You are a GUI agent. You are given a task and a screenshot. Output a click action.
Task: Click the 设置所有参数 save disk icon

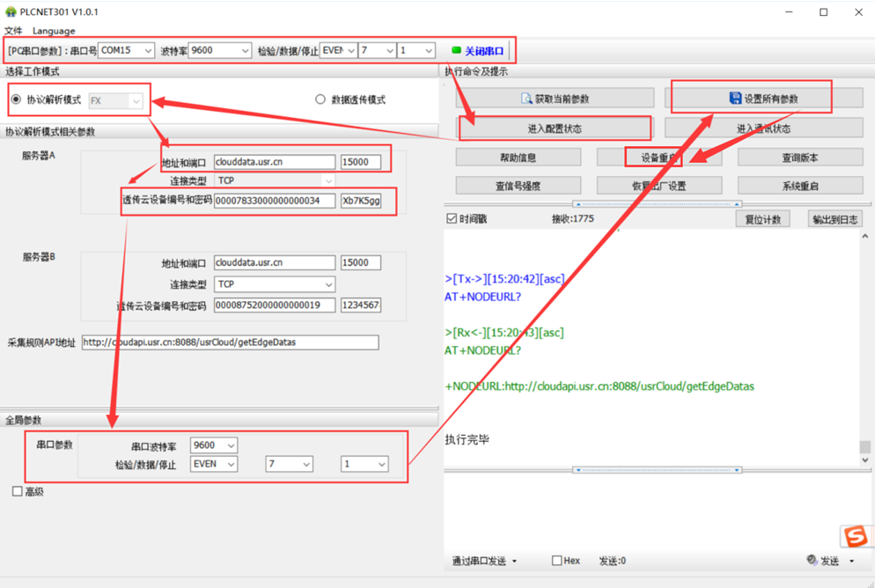[x=735, y=99]
